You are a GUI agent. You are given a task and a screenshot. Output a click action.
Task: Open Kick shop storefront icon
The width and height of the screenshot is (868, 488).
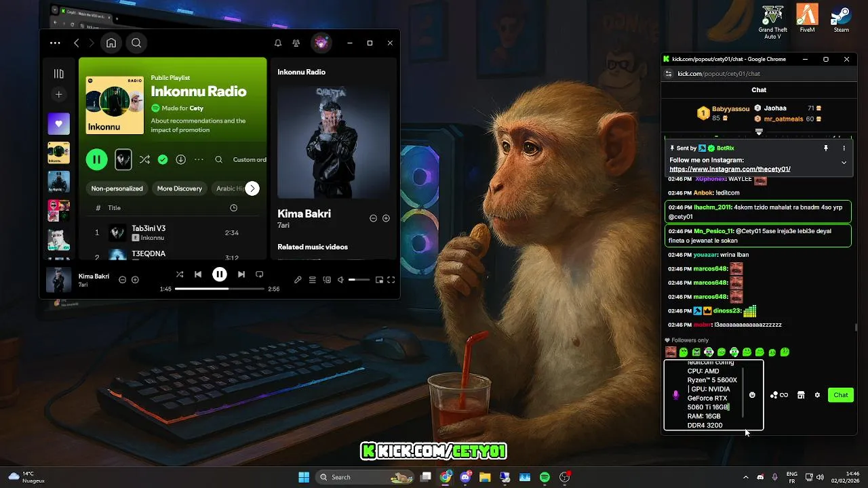801,395
